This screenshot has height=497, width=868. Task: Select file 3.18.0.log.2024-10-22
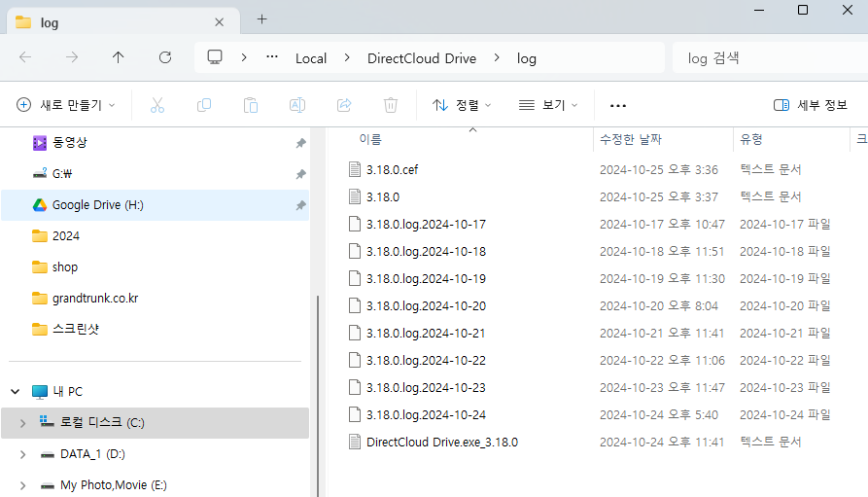click(426, 360)
